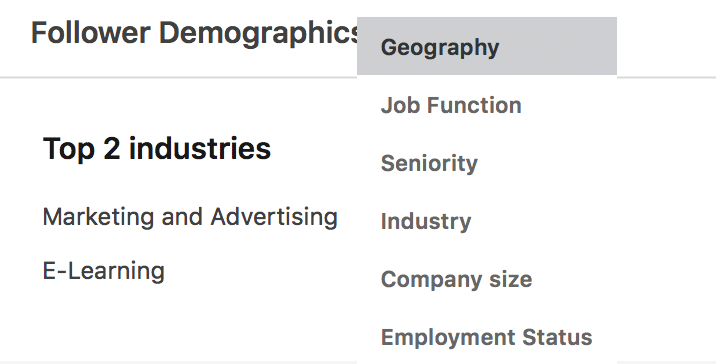Choose the Job Function option
Screen dimensions: 716x364
[x=487, y=105]
